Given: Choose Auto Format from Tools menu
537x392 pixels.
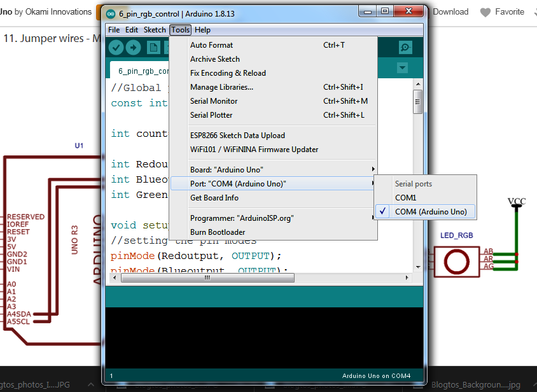Looking at the screenshot, I should tap(274, 45).
